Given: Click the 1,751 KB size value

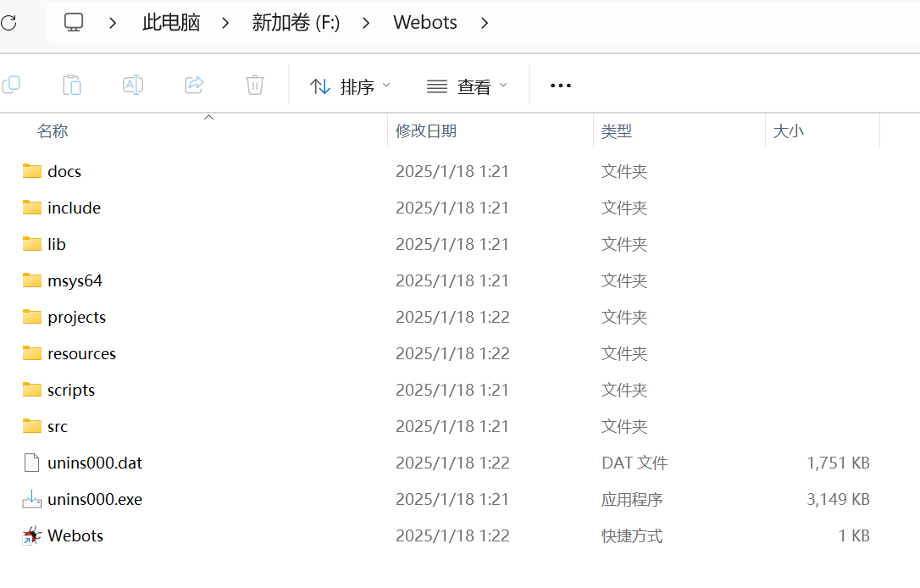Looking at the screenshot, I should pyautogui.click(x=838, y=463).
